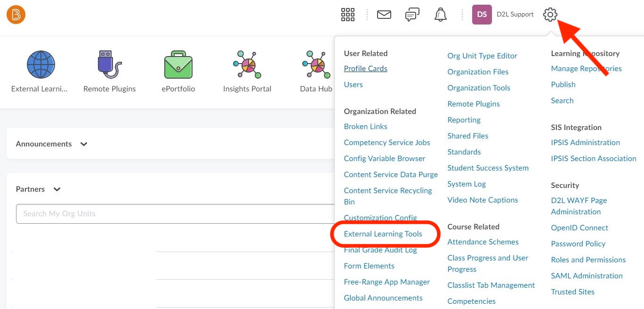This screenshot has height=309, width=644.
Task: Open Final Grade Audit Log
Action: tap(380, 250)
